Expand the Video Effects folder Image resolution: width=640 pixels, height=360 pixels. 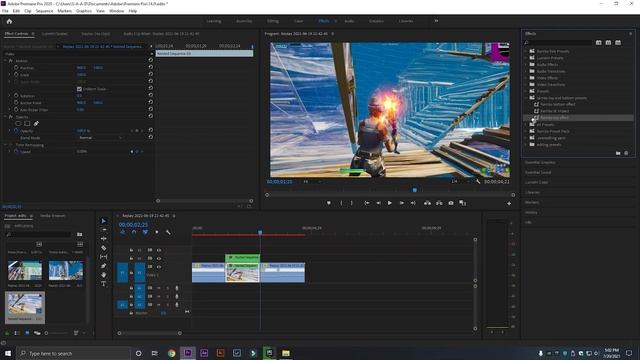click(x=526, y=78)
